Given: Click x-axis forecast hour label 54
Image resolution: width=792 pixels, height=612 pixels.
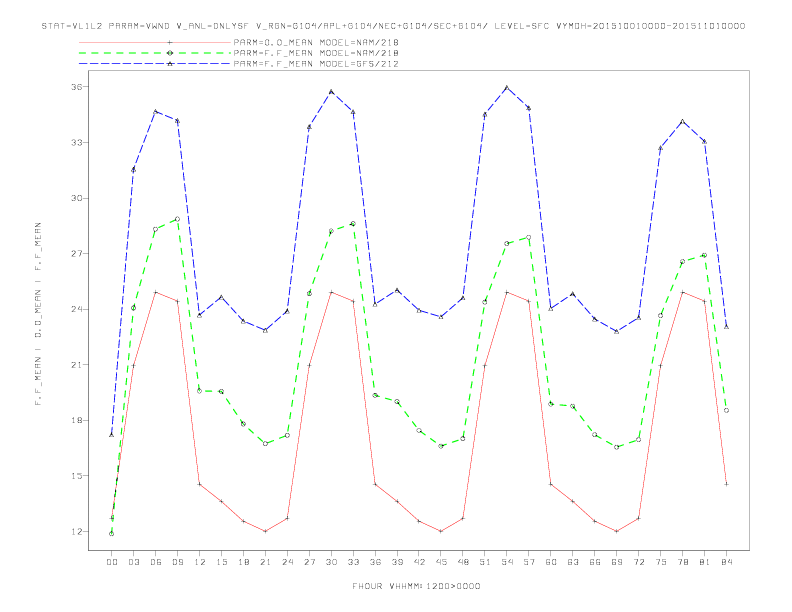Looking at the screenshot, I should 507,562.
